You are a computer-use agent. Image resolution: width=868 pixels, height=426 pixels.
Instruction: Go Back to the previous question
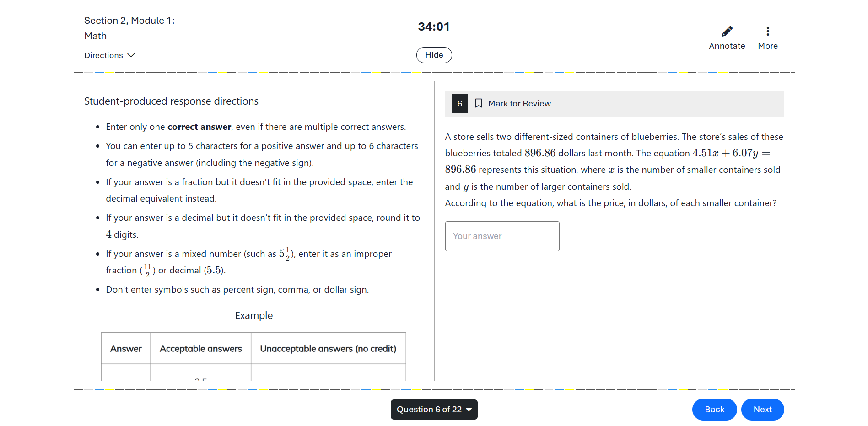(x=715, y=410)
